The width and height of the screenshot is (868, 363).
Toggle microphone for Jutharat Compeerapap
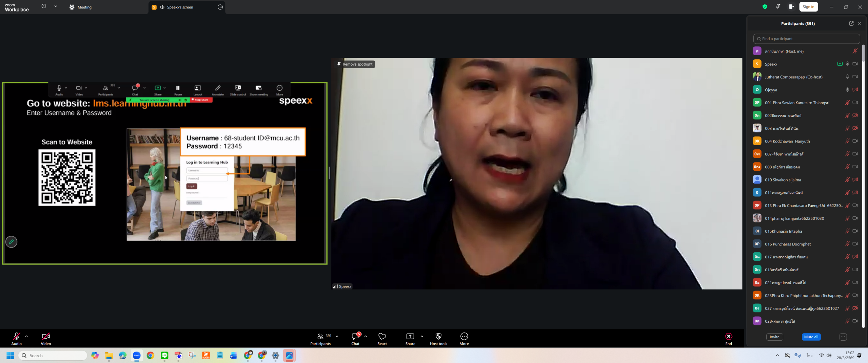pyautogui.click(x=847, y=77)
